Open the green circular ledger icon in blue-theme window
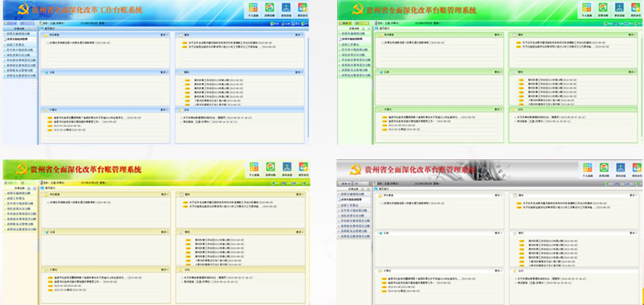Image resolution: width=644 pixels, height=305 pixels. (x=270, y=7)
